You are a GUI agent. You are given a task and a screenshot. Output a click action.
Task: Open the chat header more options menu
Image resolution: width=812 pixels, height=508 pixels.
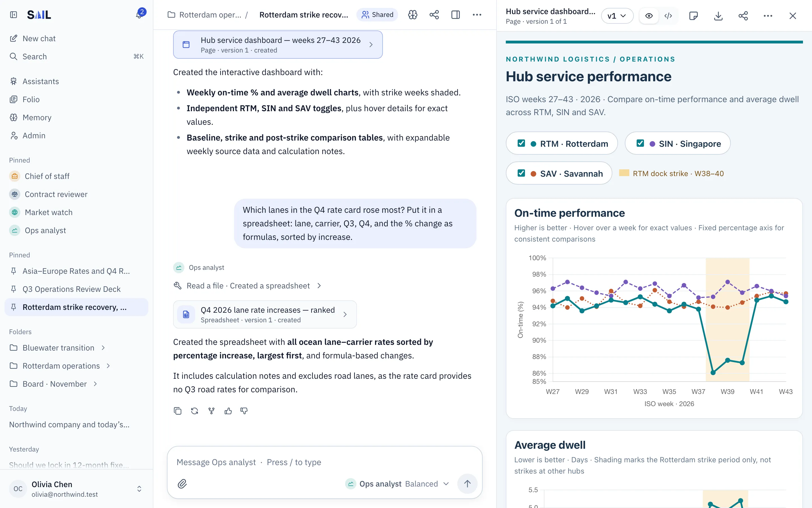pyautogui.click(x=477, y=15)
